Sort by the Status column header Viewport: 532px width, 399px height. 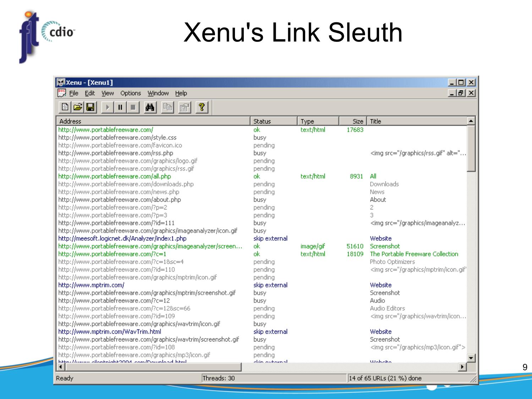[x=274, y=121]
